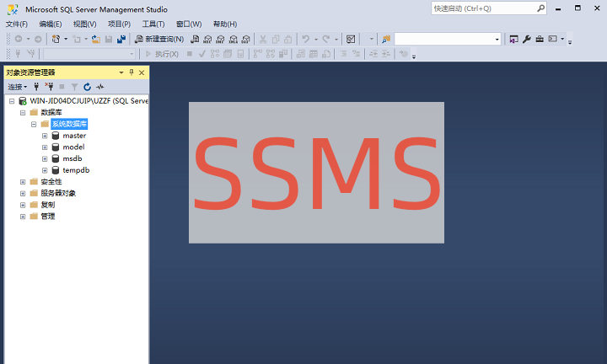607x364 pixels.
Task: Expand the 复制 folder node
Action: [23, 205]
